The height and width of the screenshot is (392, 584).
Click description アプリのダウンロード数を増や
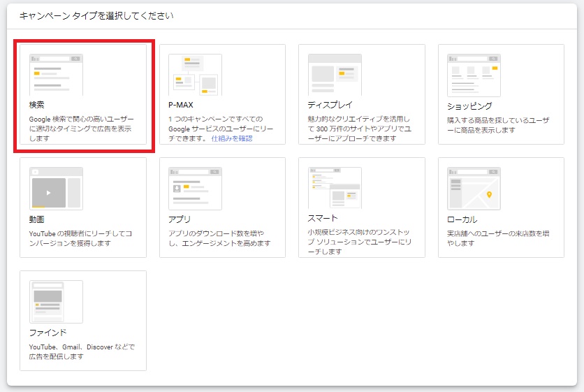pos(219,238)
